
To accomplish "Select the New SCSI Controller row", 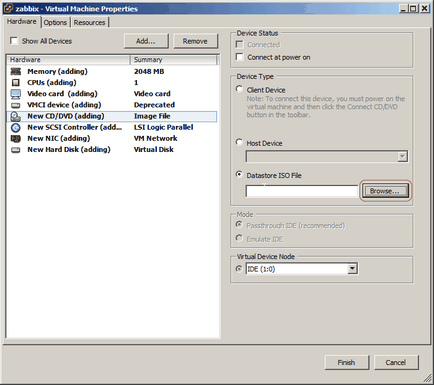I will click(112, 127).
